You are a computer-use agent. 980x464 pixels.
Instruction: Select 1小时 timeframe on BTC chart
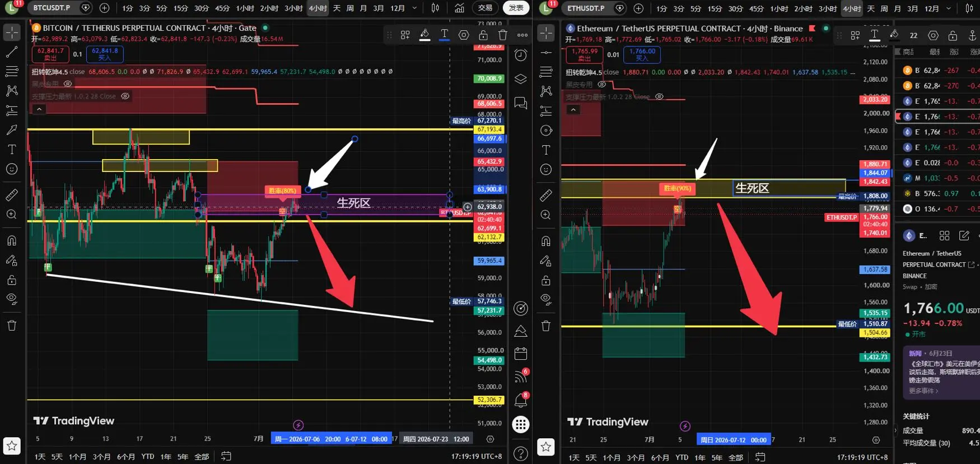point(245,8)
